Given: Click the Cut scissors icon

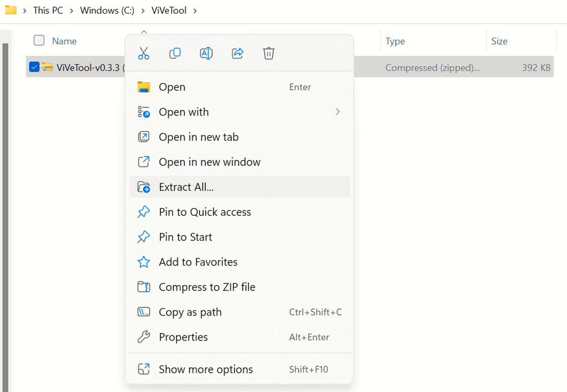Looking at the screenshot, I should (144, 54).
